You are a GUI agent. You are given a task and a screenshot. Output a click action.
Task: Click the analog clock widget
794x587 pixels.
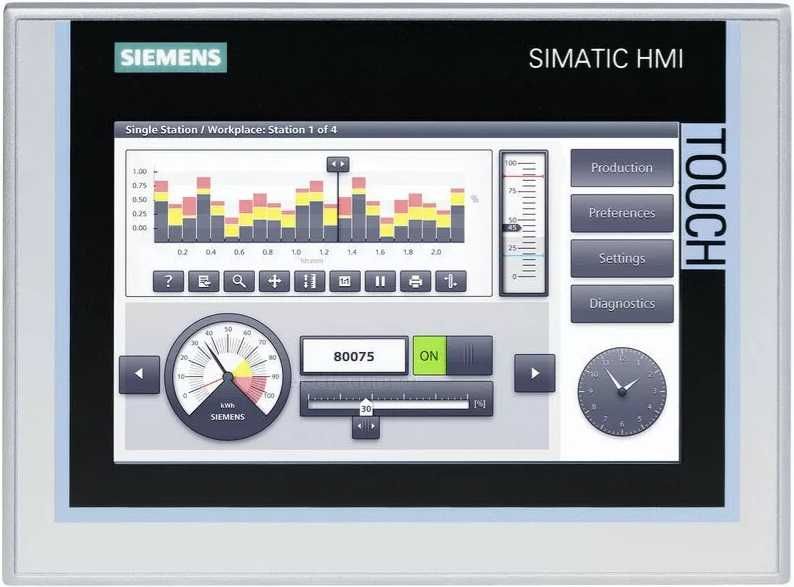tap(622, 392)
